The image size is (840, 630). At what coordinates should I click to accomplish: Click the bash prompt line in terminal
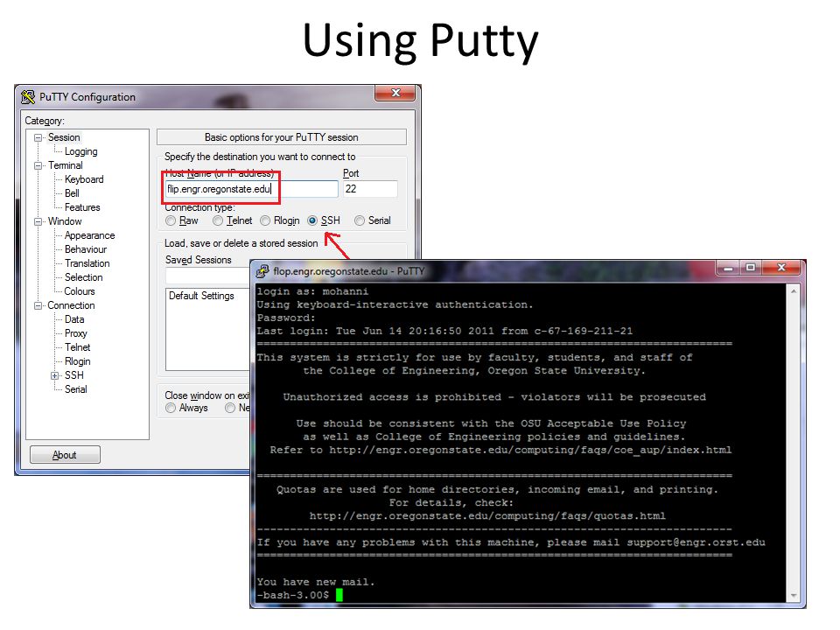pos(299,595)
